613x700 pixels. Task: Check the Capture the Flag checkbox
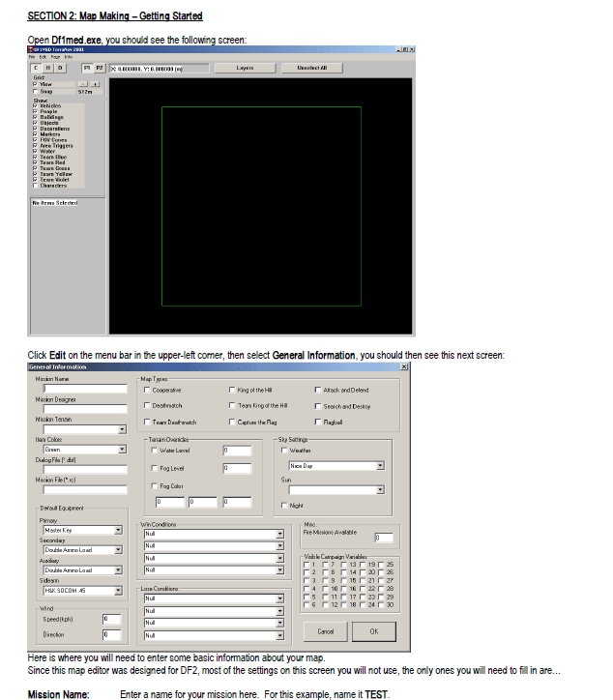pos(232,422)
